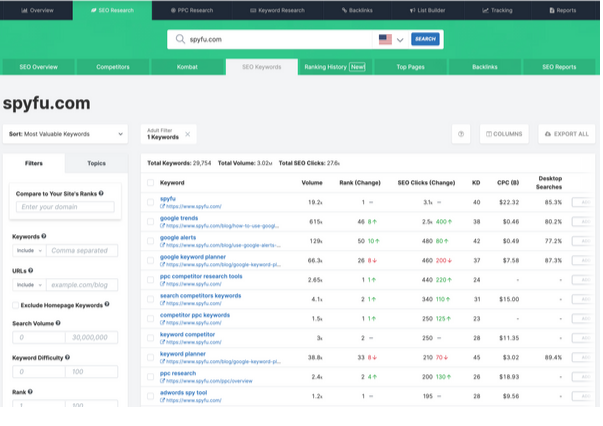Open external link icon under google alerts

(x=162, y=245)
